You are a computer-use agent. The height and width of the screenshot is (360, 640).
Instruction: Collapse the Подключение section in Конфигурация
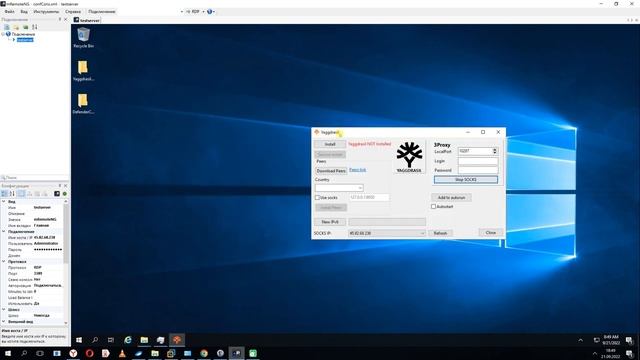click(x=4, y=231)
